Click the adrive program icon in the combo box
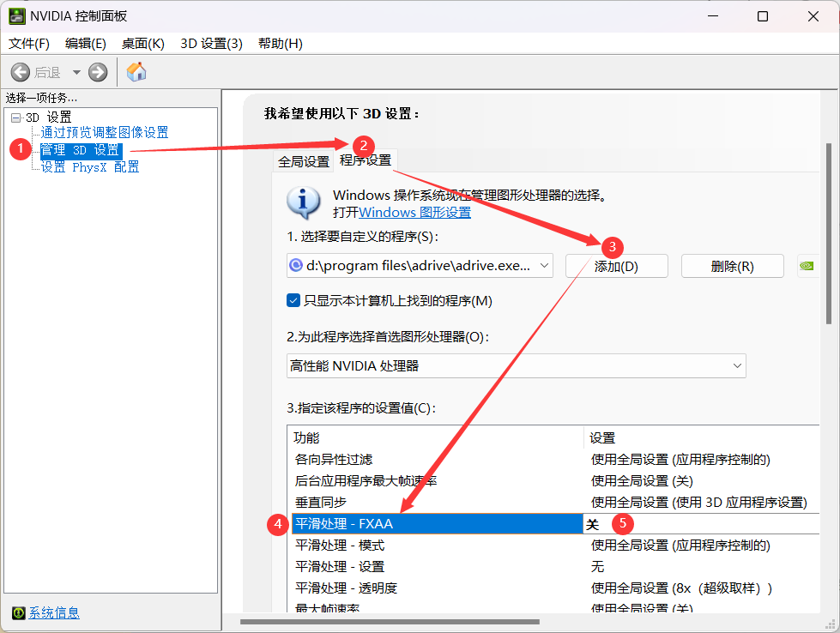This screenshot has height=633, width=840. click(296, 265)
